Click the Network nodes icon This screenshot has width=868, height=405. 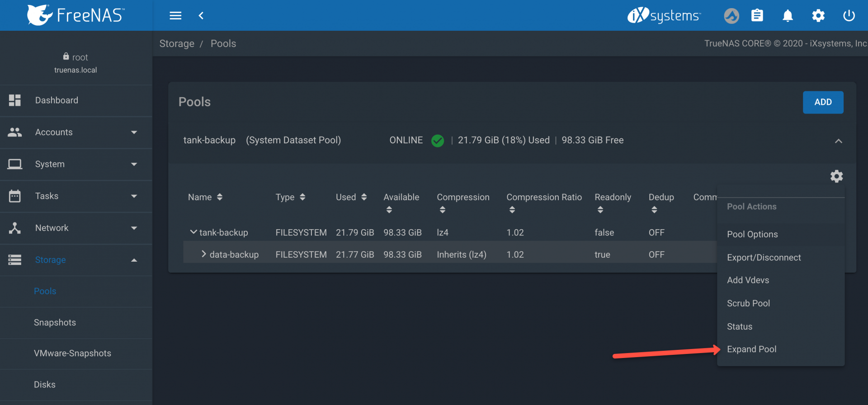15,228
